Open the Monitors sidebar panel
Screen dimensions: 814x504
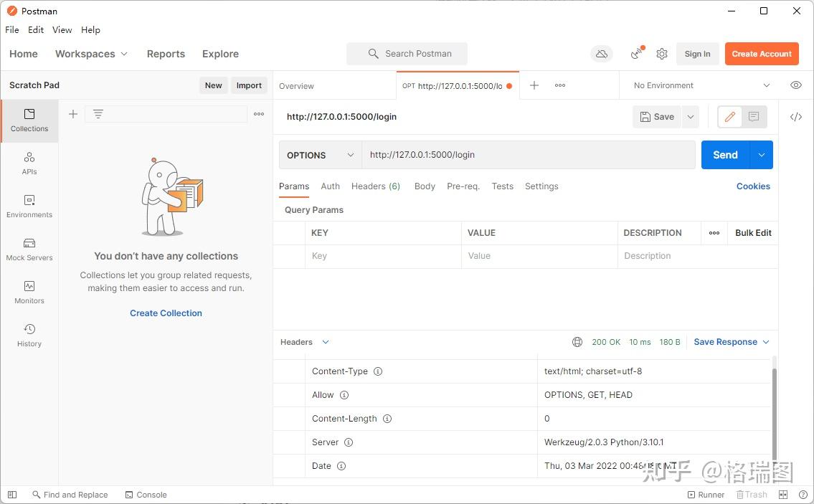point(29,293)
